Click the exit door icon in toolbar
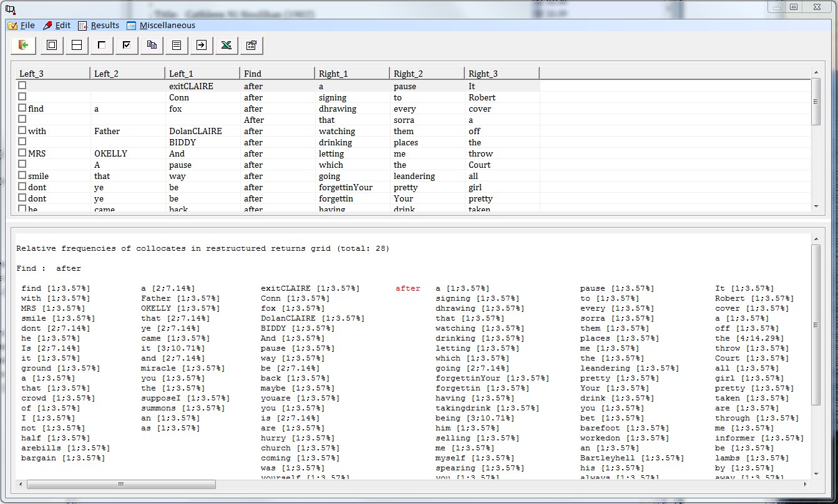The image size is (838, 504). pyautogui.click(x=23, y=45)
